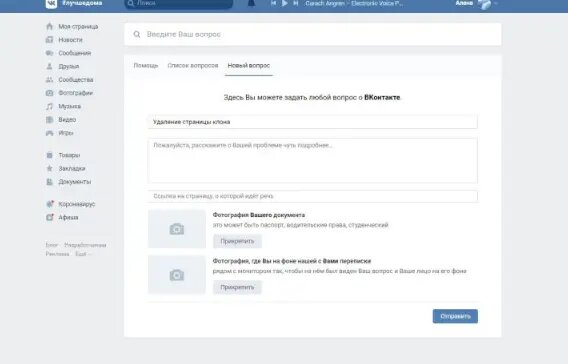
Task: Open the Игры gamepad icon
Action: click(x=50, y=133)
